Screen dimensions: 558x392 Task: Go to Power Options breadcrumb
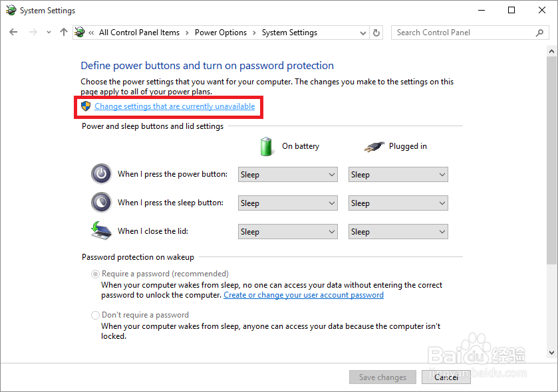pyautogui.click(x=220, y=33)
